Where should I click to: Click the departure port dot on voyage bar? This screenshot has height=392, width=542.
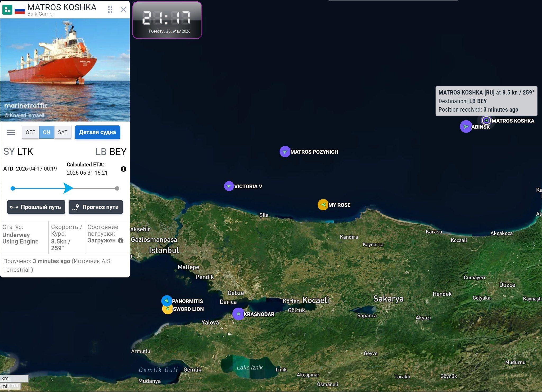click(x=13, y=188)
